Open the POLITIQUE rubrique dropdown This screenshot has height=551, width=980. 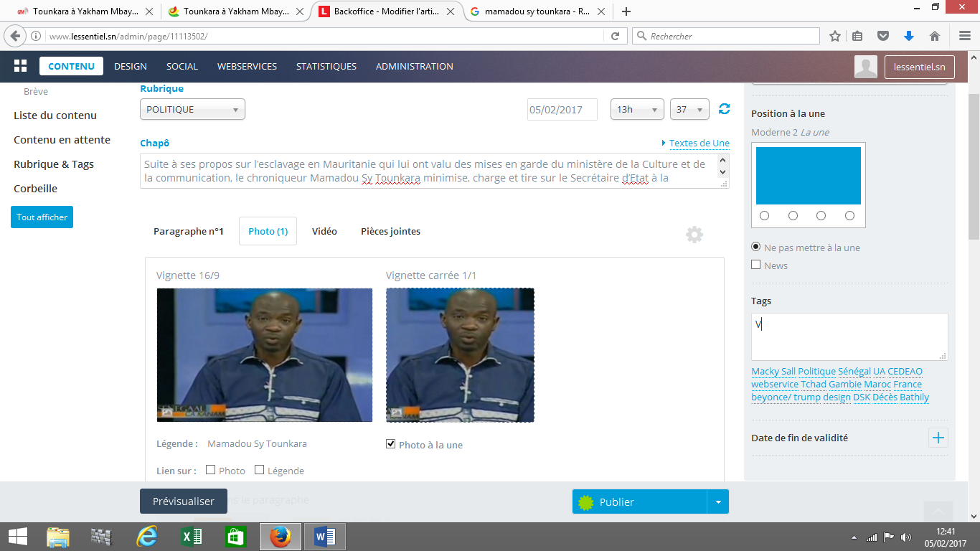pos(192,109)
